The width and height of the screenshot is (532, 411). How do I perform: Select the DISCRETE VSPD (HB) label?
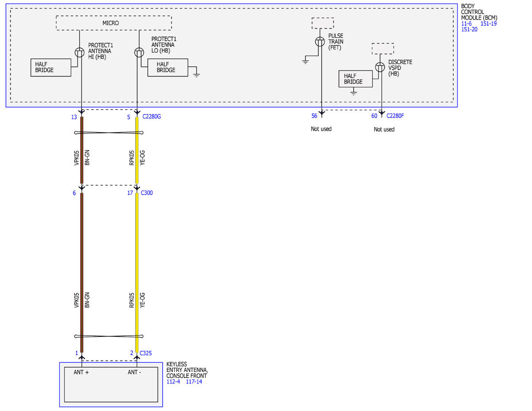[x=400, y=68]
